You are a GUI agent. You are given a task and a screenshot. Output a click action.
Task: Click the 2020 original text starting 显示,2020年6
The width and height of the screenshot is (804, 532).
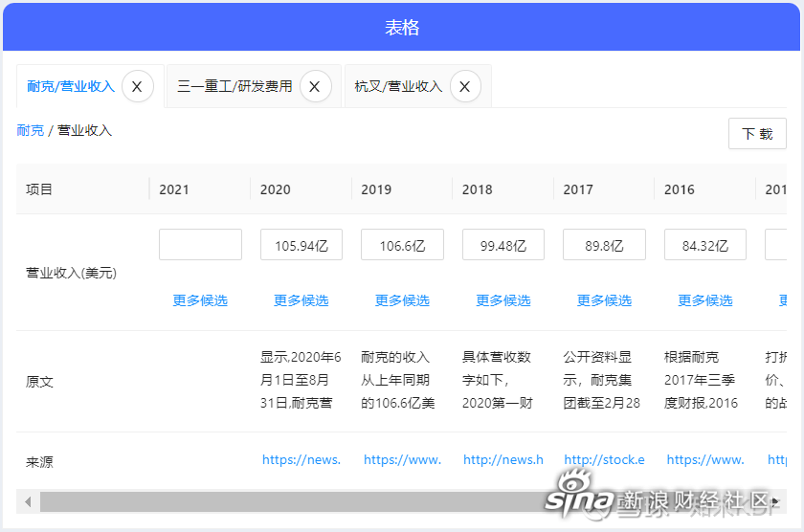click(301, 380)
